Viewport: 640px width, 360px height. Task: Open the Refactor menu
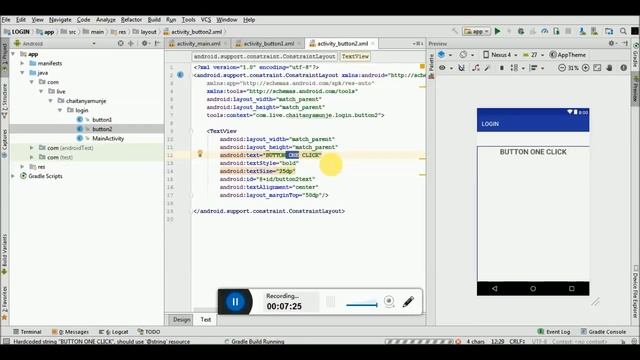point(131,20)
